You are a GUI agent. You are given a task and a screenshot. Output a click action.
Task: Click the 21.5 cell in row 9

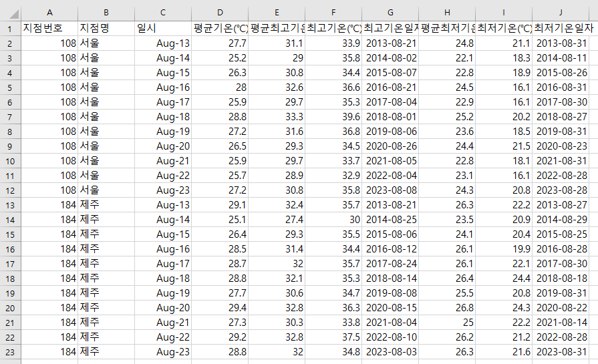click(504, 146)
